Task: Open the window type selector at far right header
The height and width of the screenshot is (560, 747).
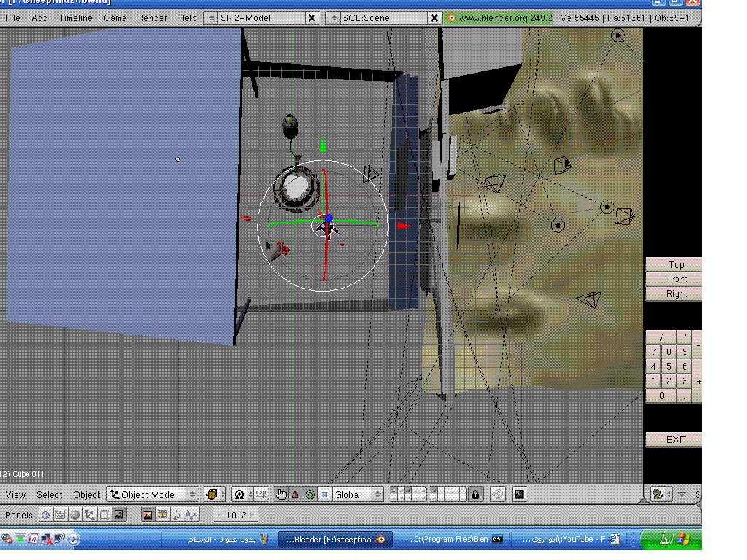Action: click(661, 494)
